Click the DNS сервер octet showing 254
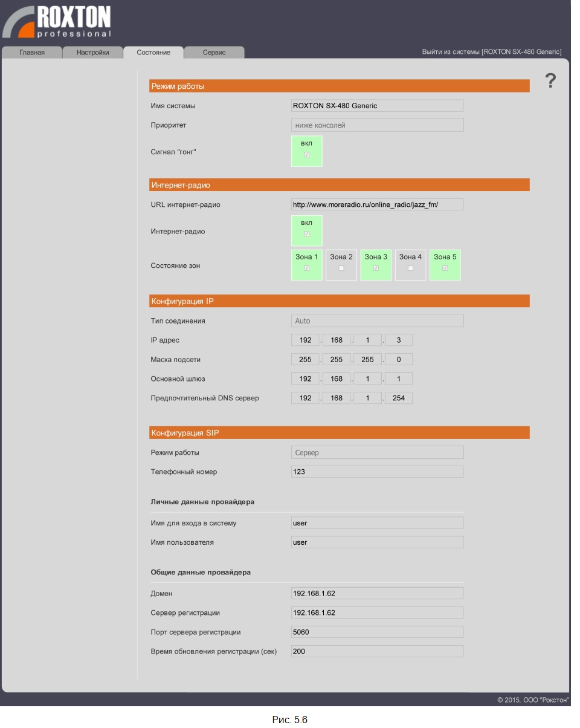The width and height of the screenshot is (580, 728). click(x=399, y=398)
